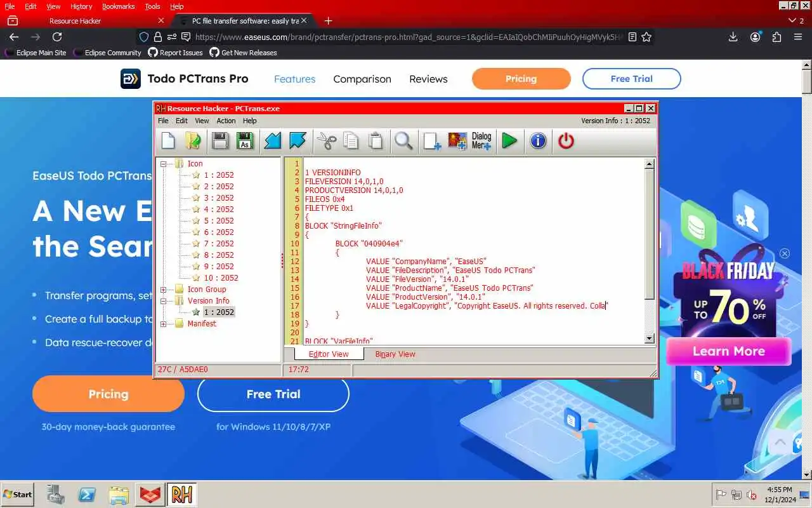This screenshot has width=812, height=508.
Task: Open Resource Hacker File menu
Action: 163,121
